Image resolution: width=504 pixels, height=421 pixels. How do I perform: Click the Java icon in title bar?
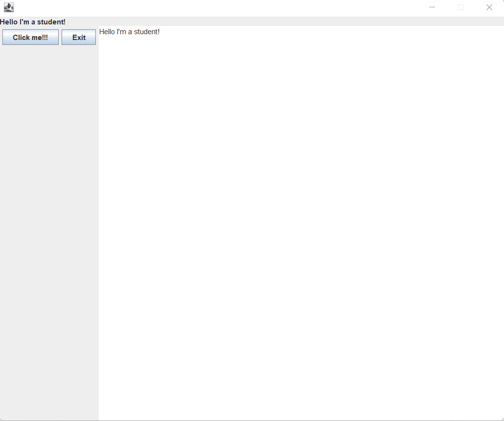click(9, 7)
